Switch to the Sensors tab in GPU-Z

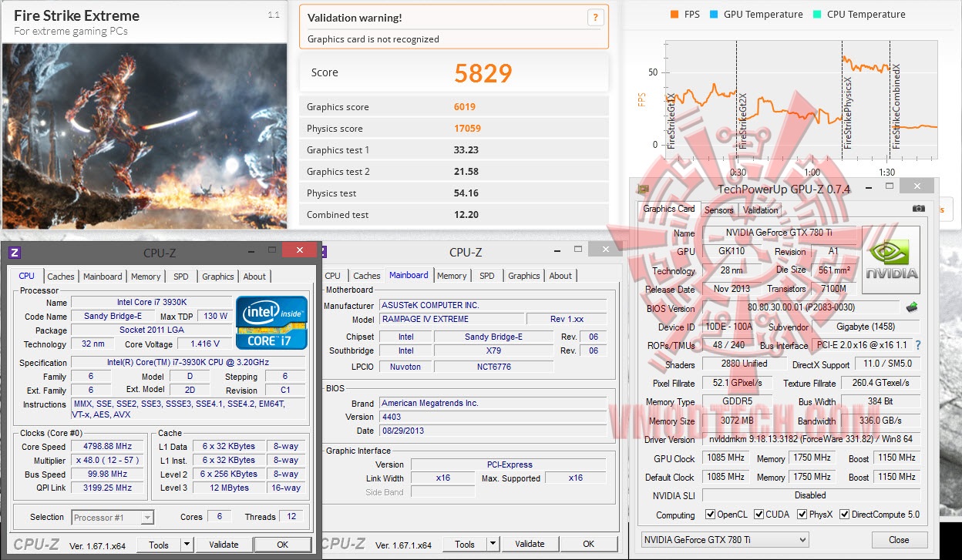coord(718,210)
